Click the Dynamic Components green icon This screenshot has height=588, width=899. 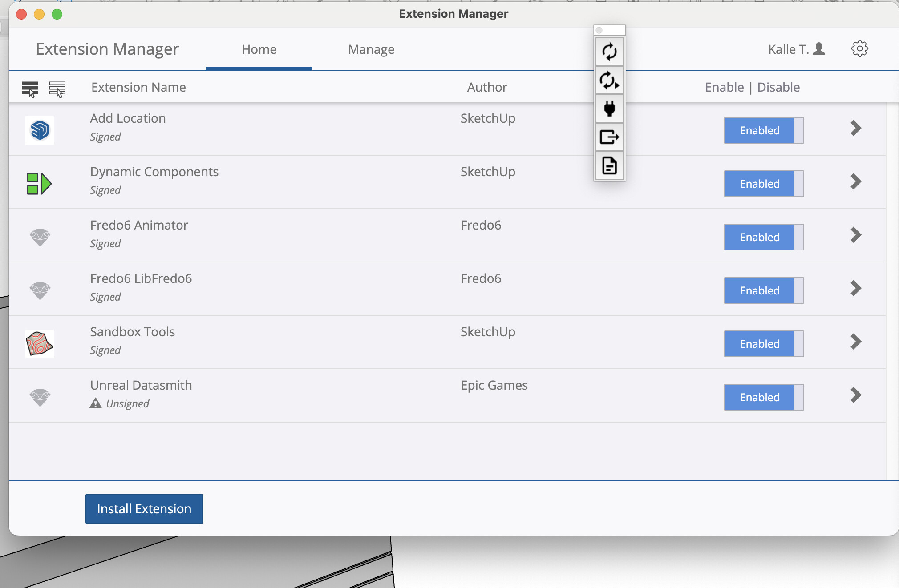point(40,183)
